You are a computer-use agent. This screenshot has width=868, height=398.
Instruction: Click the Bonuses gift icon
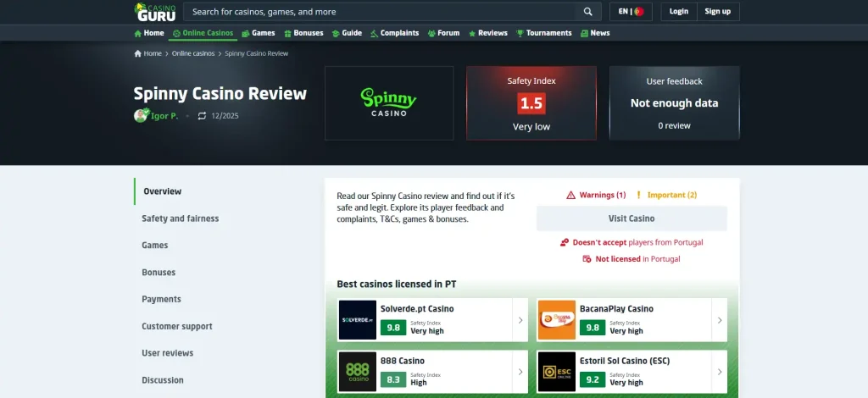[x=288, y=33]
